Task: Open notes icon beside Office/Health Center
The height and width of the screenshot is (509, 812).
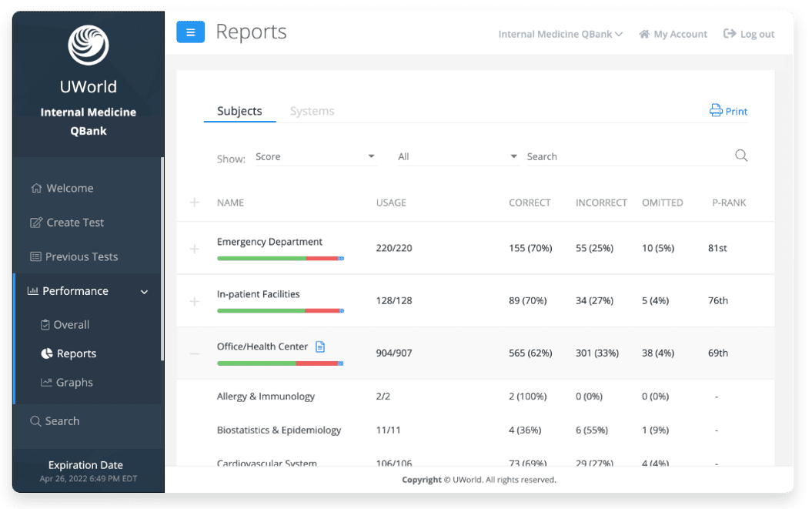Action: pos(321,347)
